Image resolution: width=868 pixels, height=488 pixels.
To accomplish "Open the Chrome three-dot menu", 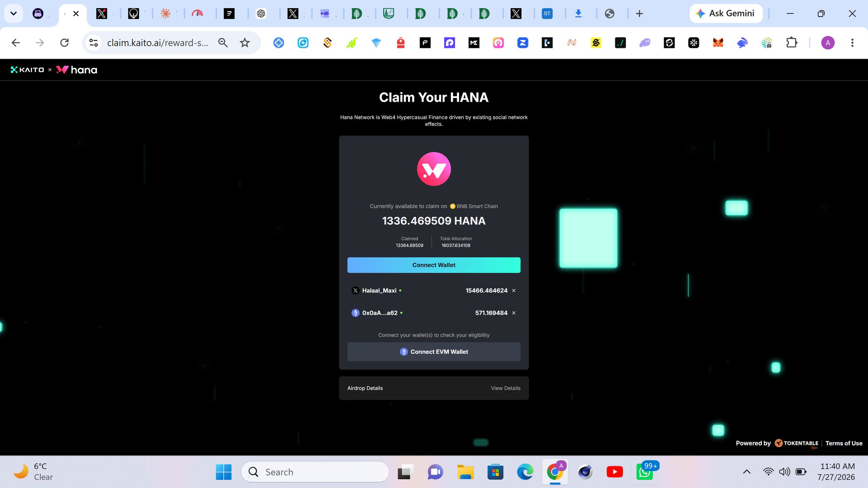I will pos(852,43).
